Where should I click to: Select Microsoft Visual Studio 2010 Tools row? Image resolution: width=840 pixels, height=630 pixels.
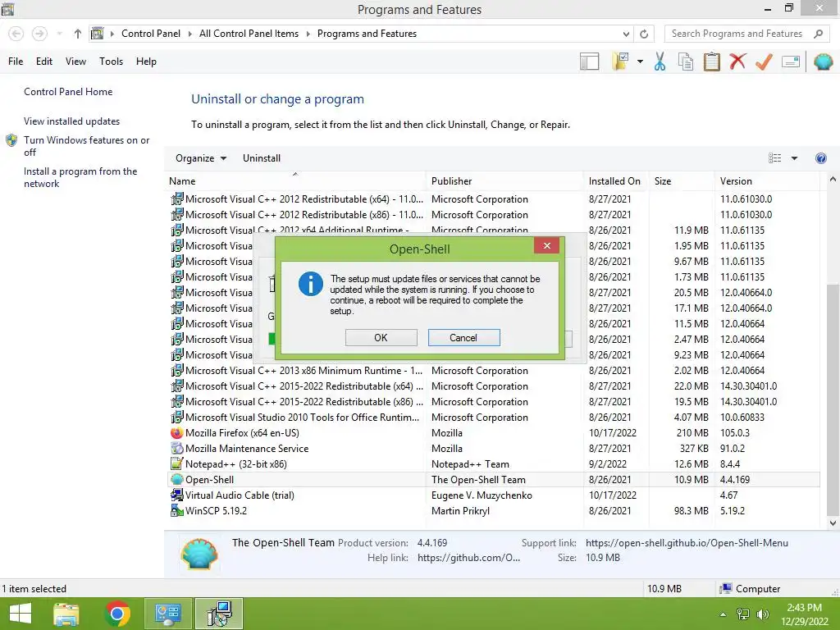click(492, 418)
